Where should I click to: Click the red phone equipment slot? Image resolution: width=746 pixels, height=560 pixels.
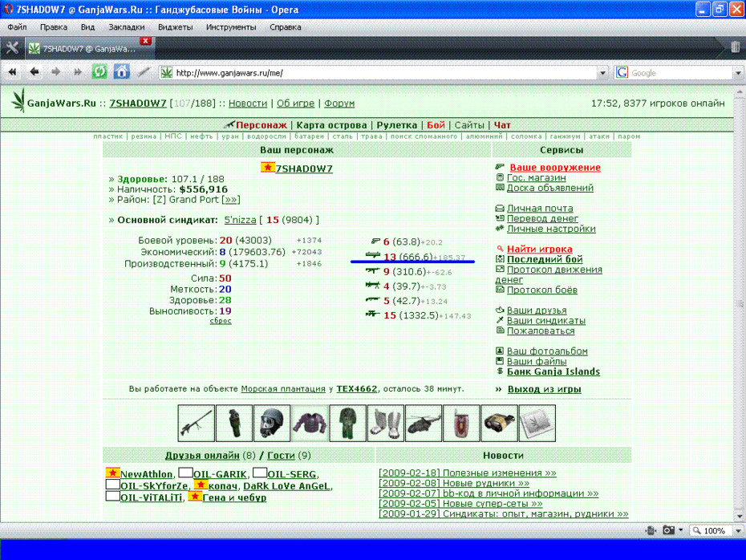tap(461, 423)
